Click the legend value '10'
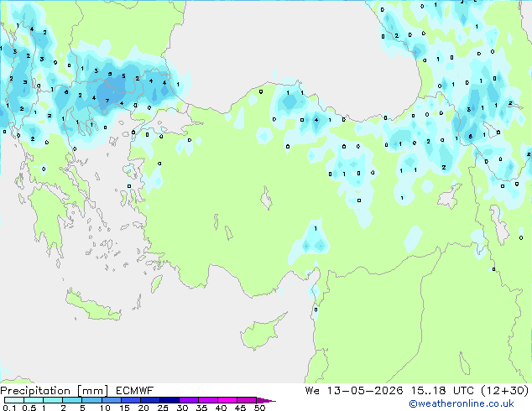Screen dimensions: 532x411 coord(105,408)
